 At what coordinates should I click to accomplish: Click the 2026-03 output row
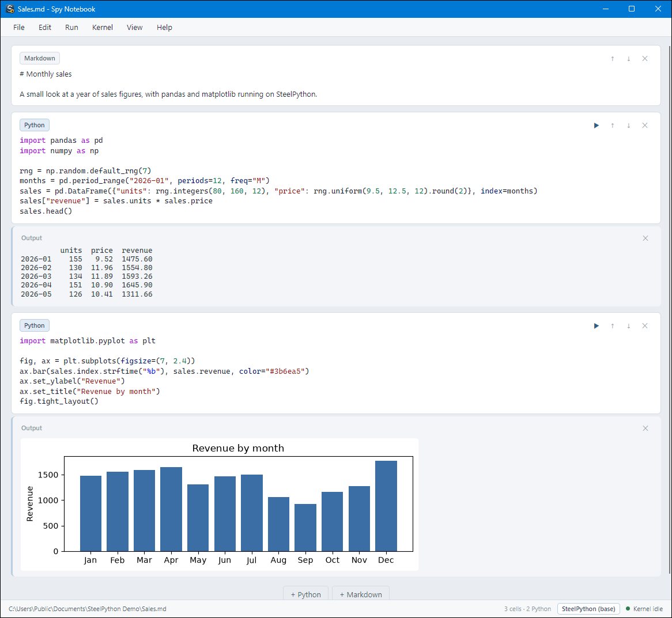point(86,276)
